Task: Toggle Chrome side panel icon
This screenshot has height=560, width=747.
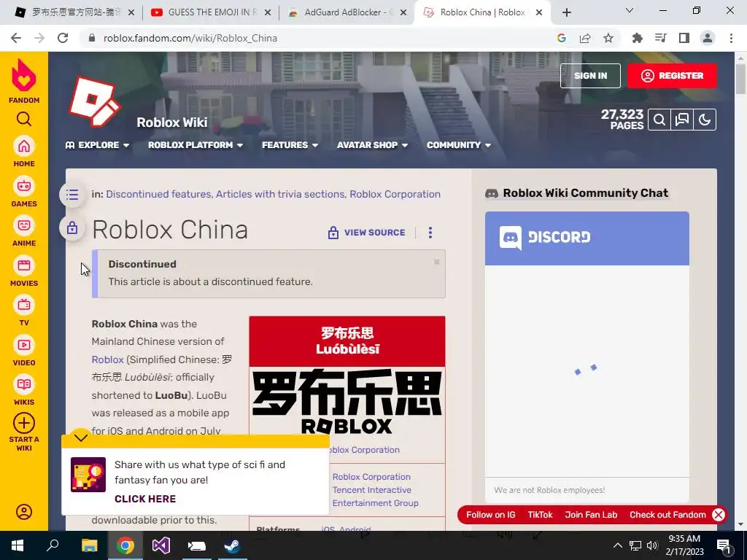Action: pyautogui.click(x=684, y=38)
